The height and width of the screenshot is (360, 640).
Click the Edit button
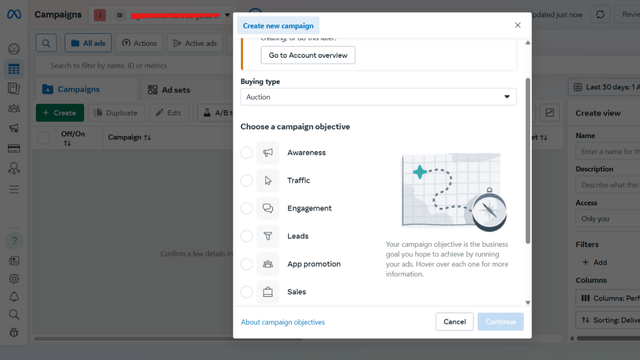pyautogui.click(x=169, y=113)
